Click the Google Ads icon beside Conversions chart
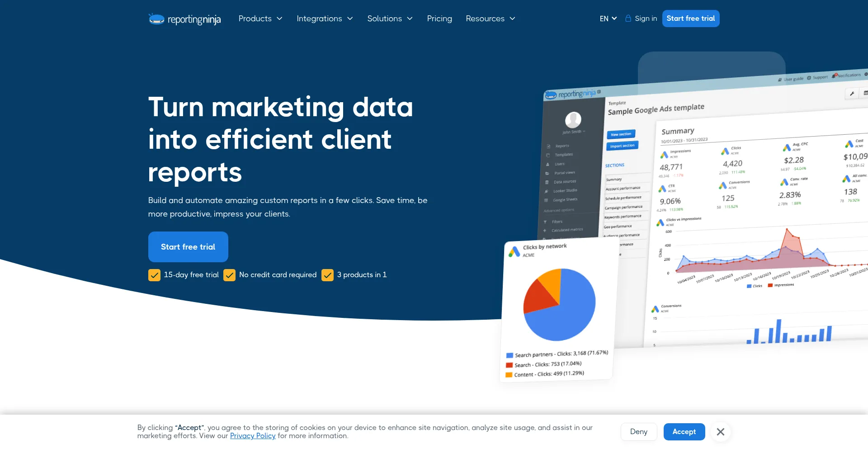The height and width of the screenshot is (449, 868). click(x=655, y=309)
